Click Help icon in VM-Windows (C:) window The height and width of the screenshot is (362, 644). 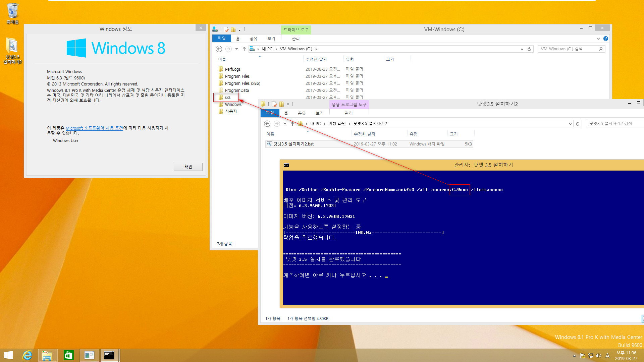click(x=606, y=39)
